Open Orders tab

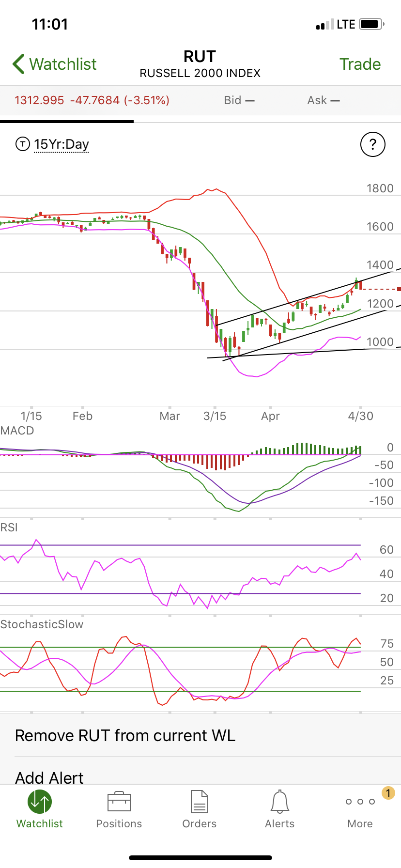(x=200, y=809)
